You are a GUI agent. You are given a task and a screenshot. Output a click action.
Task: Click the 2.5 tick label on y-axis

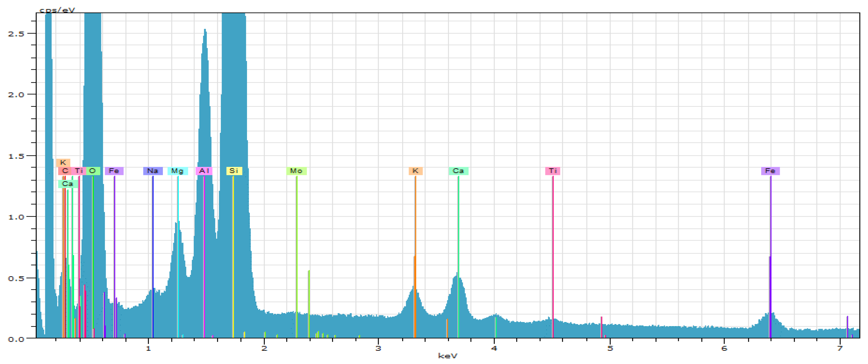(16, 34)
